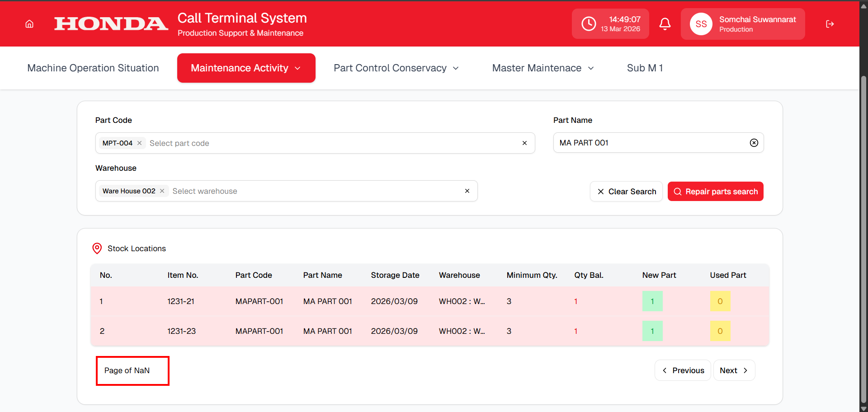Remove the Ware House 002 tag
This screenshot has width=868, height=412.
point(162,191)
